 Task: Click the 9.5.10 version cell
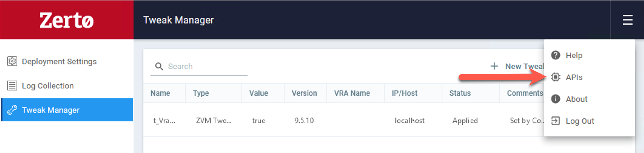tap(304, 121)
